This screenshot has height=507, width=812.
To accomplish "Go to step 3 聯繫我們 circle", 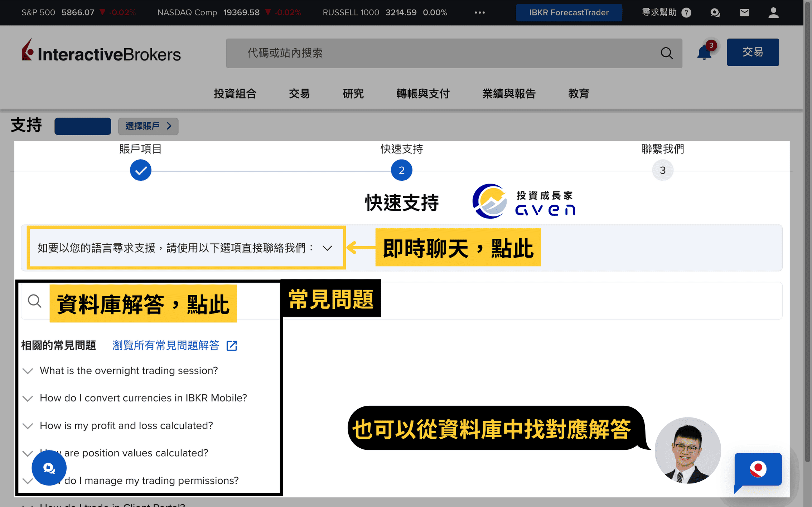I will tap(663, 170).
